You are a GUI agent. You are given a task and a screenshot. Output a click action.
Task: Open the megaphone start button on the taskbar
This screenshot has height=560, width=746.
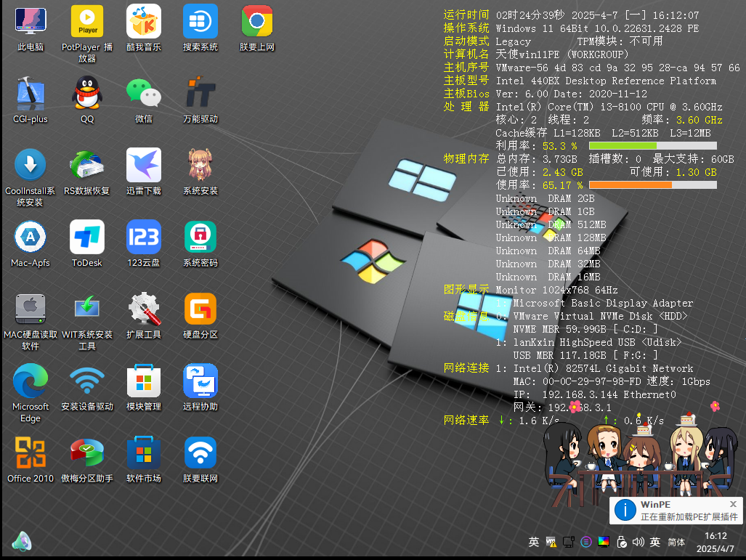(22, 541)
